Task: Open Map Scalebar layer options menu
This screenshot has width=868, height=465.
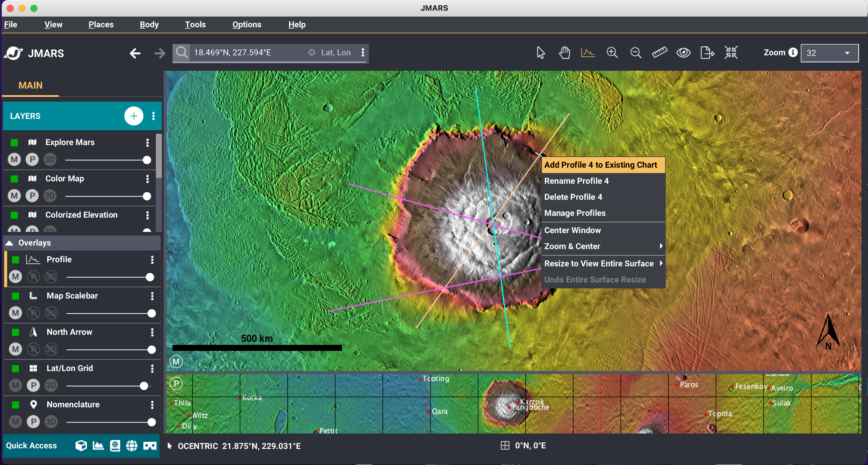Action: (x=152, y=296)
